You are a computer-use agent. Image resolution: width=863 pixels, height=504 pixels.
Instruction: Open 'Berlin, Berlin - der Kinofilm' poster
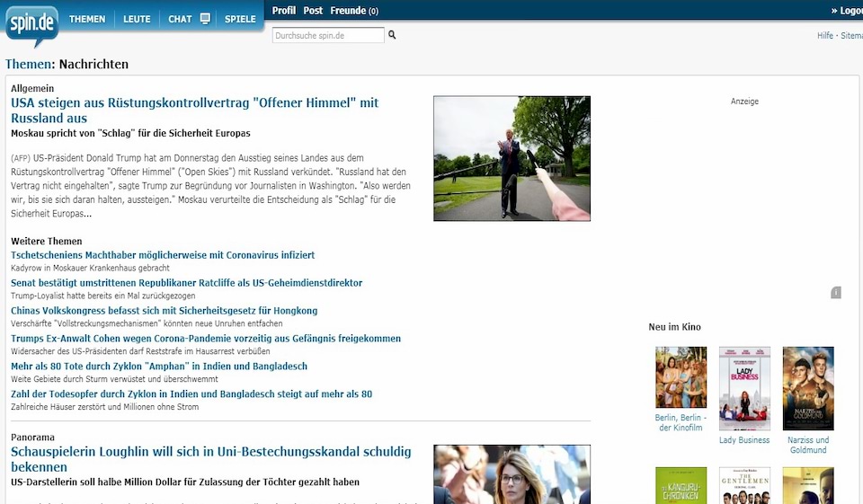tap(681, 377)
